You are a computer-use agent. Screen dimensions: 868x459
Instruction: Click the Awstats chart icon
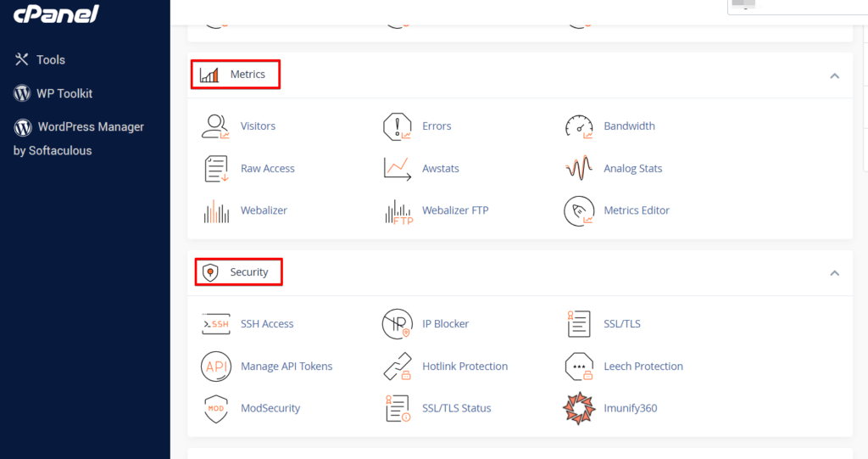coord(398,169)
